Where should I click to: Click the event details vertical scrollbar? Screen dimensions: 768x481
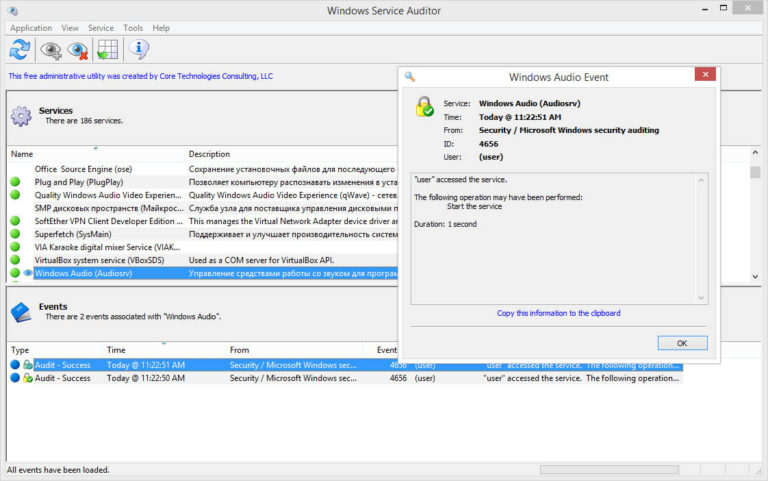[702, 238]
